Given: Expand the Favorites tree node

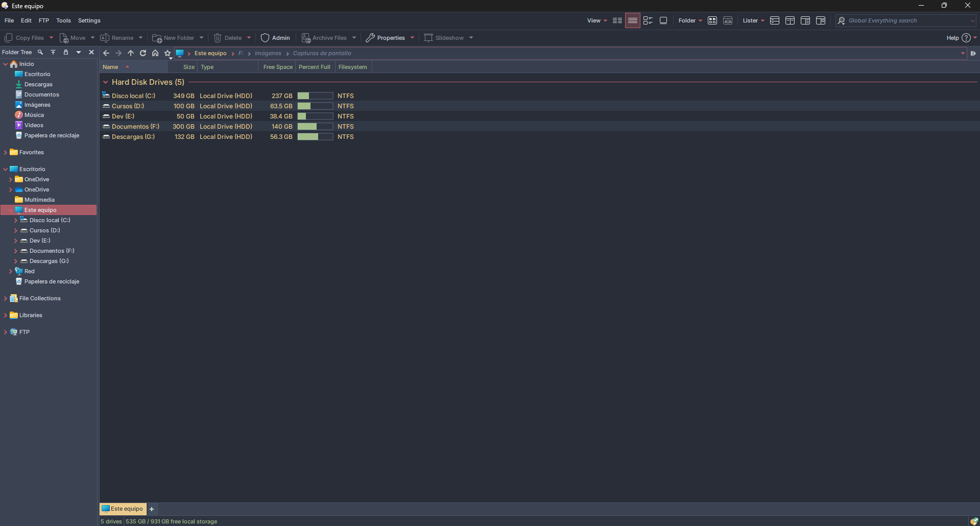Looking at the screenshot, I should [x=6, y=152].
